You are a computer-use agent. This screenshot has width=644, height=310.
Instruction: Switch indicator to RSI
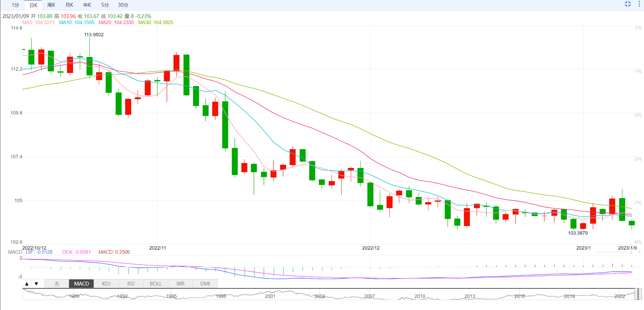point(131,284)
